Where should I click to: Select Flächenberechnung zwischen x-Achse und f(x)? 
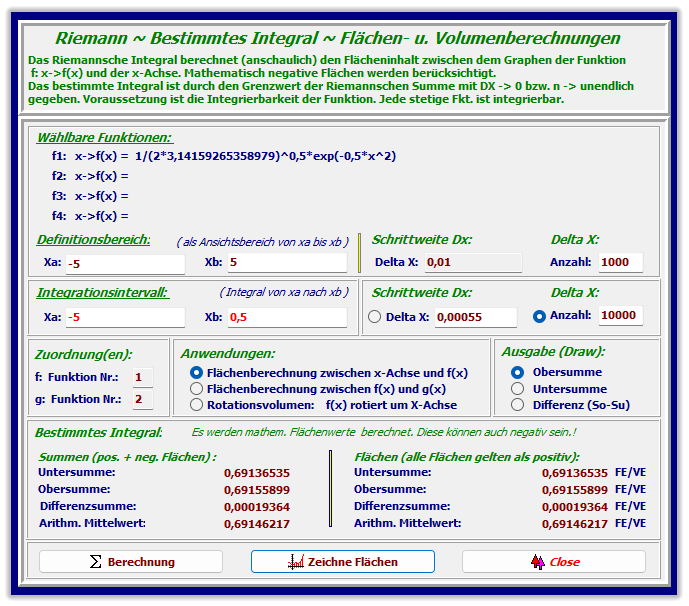click(196, 372)
